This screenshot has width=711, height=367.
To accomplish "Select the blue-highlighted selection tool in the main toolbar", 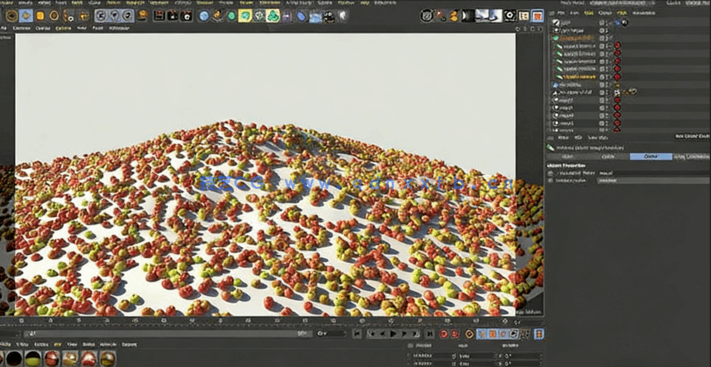I will [x=26, y=16].
